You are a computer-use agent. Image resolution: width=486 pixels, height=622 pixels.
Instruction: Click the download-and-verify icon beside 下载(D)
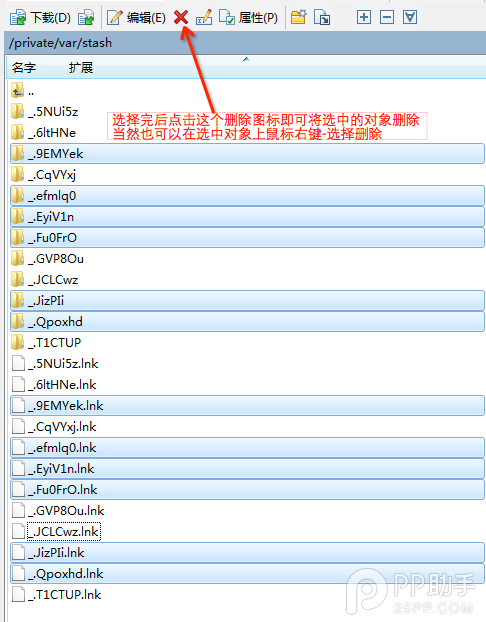click(x=86, y=17)
